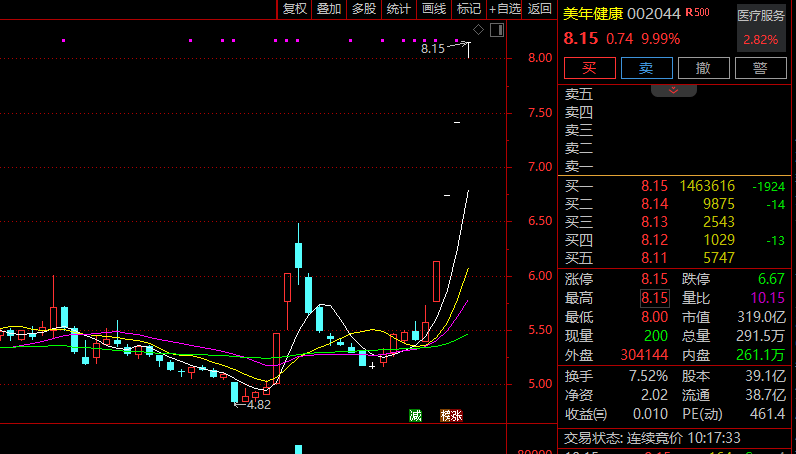Open the 标记 mark menu
Viewport: 796px width, 454px height.
468,9
